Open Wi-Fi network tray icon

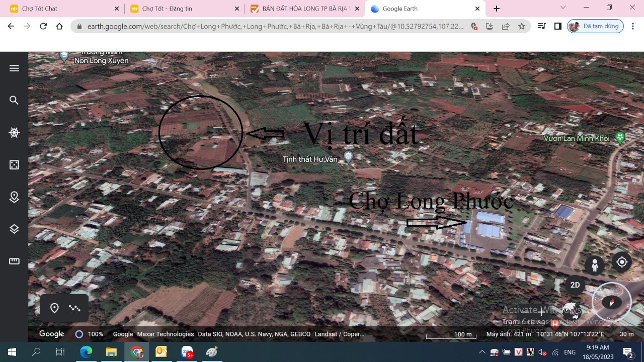click(x=555, y=352)
